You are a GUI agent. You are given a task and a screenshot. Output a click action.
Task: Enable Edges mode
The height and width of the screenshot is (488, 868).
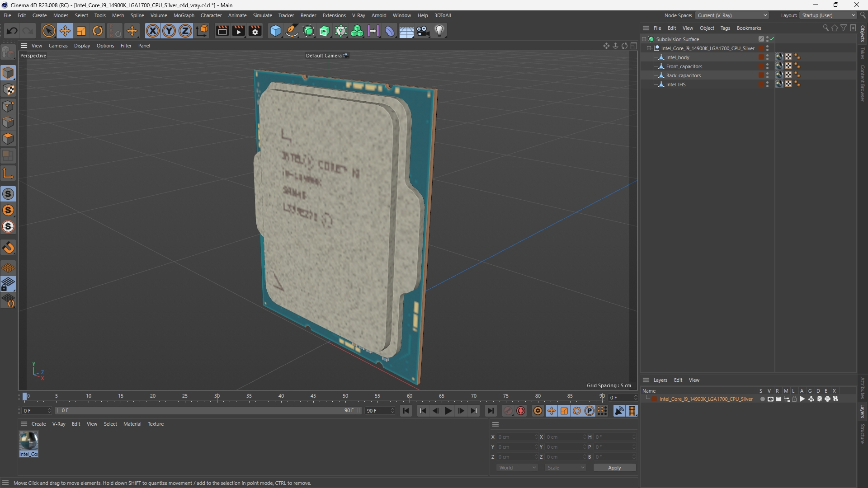coord(8,122)
